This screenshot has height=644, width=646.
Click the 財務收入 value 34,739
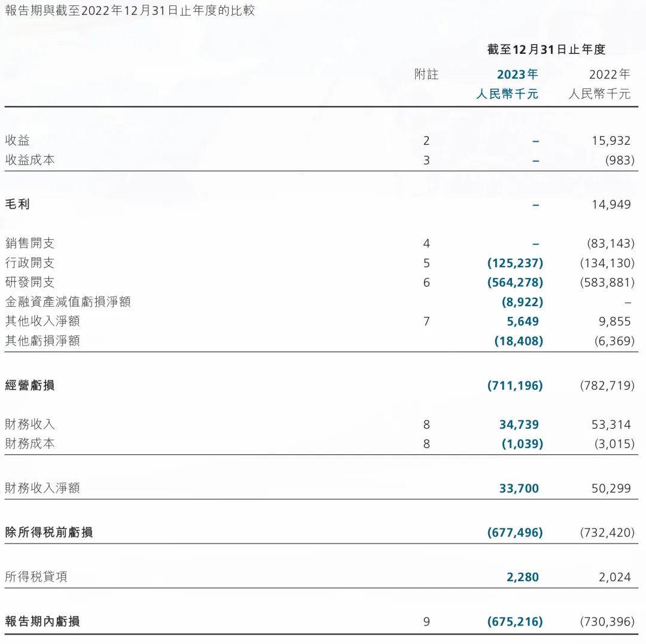(x=519, y=425)
